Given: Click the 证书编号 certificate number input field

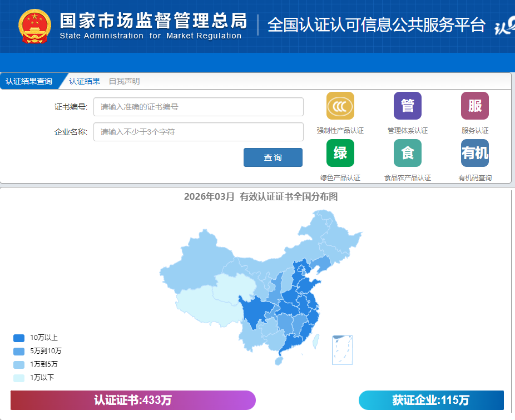Looking at the screenshot, I should 198,107.
